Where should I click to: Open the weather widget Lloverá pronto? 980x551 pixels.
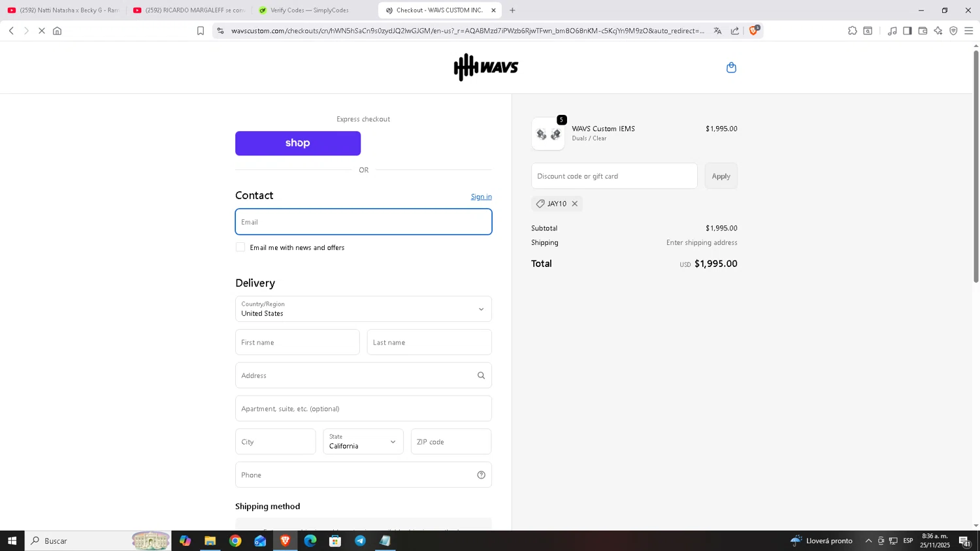coord(821,541)
